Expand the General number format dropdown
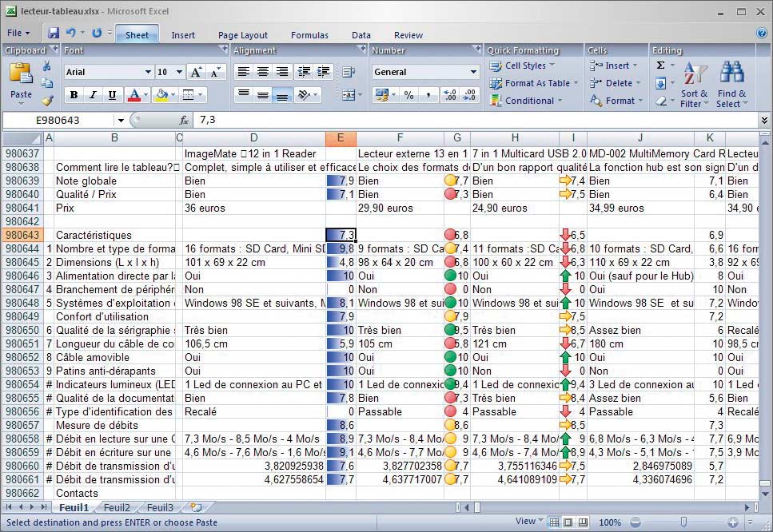773x532 pixels. [473, 72]
